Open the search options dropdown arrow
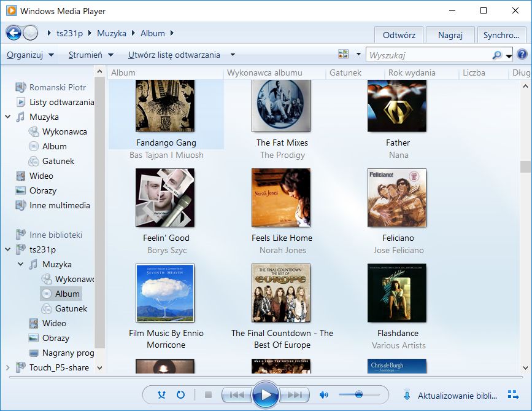The image size is (532, 411). tap(509, 56)
